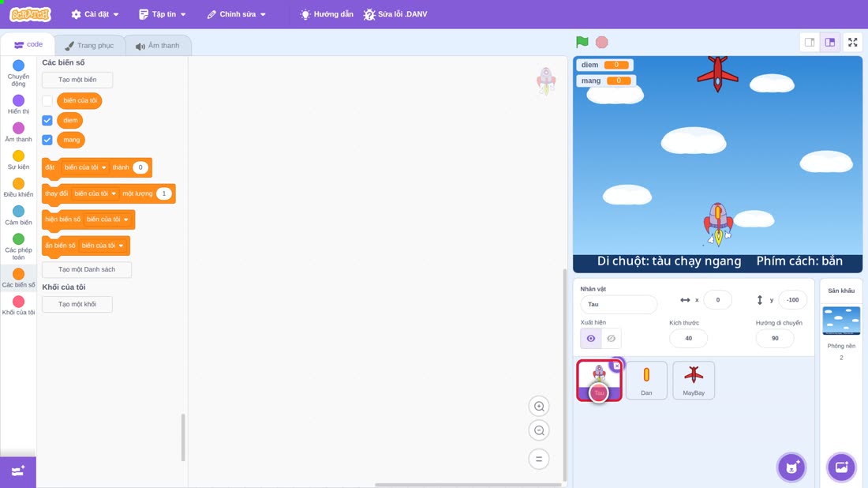The width and height of the screenshot is (868, 488).
Task: Switch to small stage layout
Action: point(810,42)
